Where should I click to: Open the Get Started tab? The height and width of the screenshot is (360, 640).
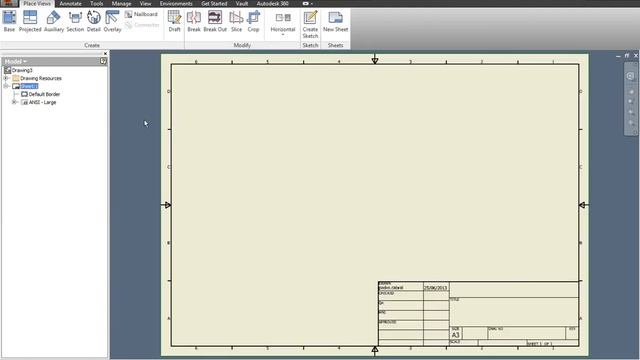(x=214, y=3)
